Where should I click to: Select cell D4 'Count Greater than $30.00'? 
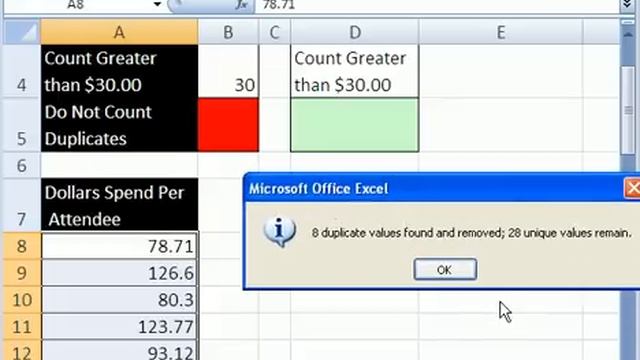point(354,71)
